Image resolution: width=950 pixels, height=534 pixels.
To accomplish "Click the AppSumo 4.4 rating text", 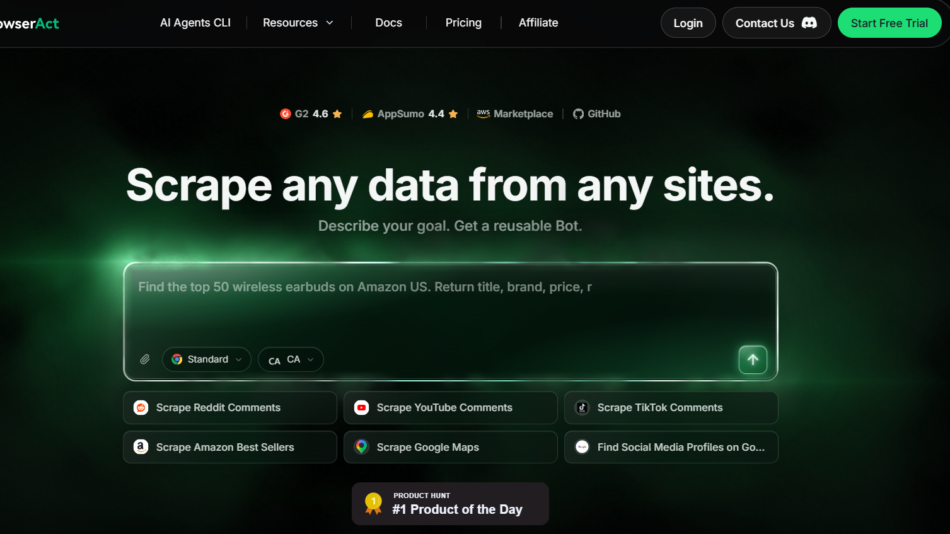I will click(410, 114).
